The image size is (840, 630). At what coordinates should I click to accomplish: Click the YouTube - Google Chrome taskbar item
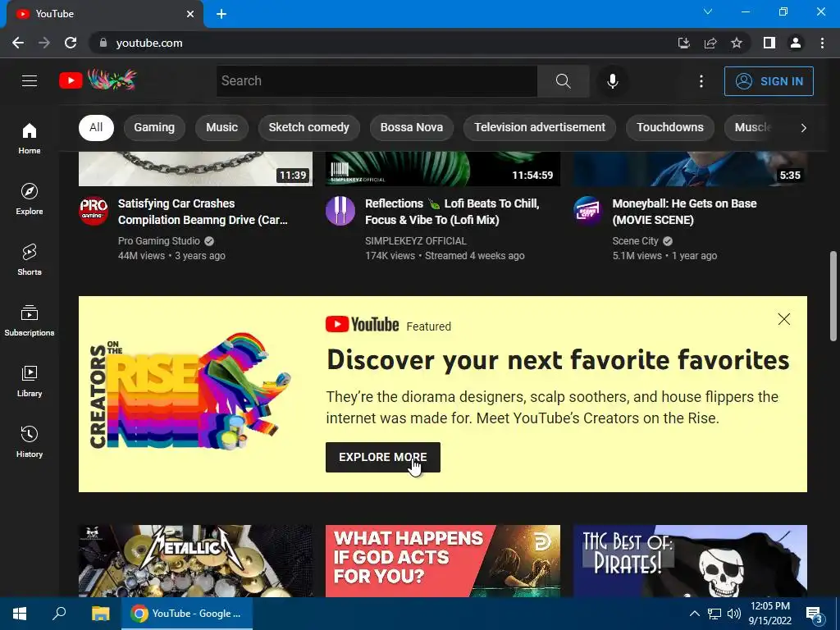click(x=187, y=614)
